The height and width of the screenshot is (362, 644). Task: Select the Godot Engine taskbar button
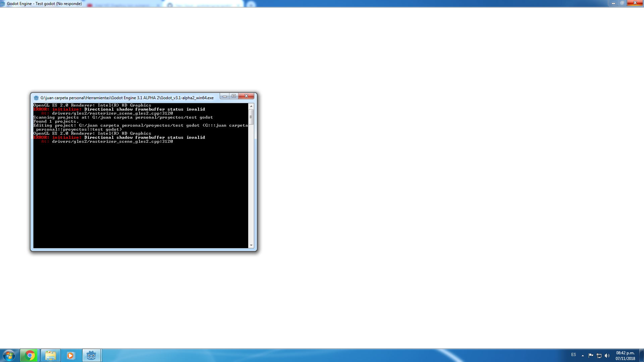pyautogui.click(x=91, y=355)
